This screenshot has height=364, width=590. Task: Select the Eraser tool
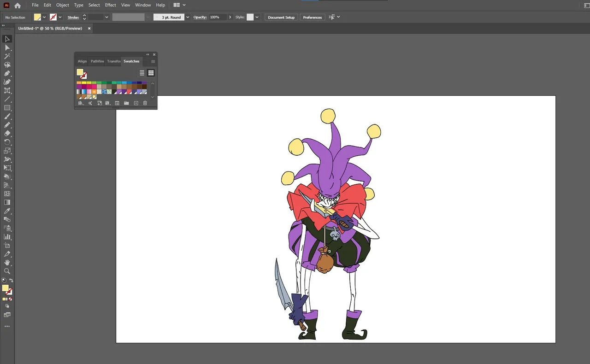(7, 134)
